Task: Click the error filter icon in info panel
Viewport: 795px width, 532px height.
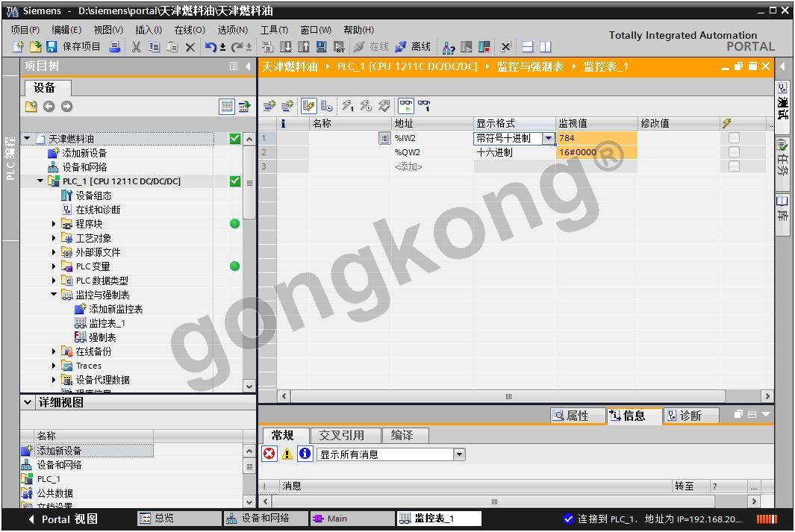Action: (x=269, y=454)
